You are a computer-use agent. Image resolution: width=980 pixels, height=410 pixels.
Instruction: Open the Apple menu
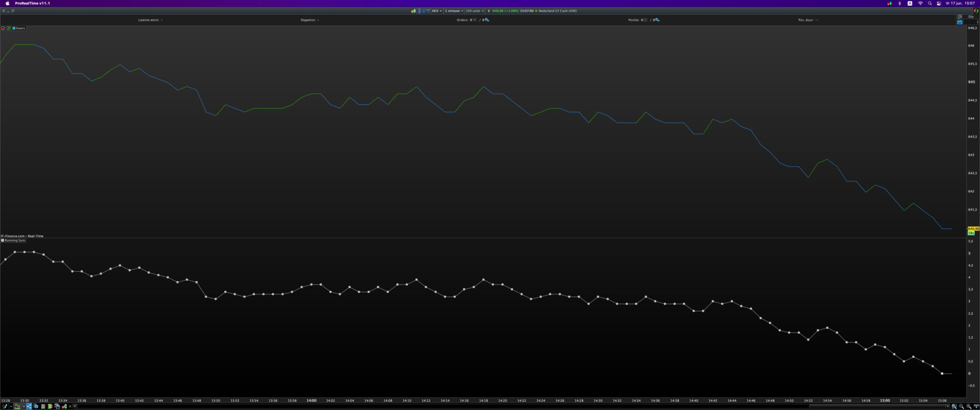click(7, 3)
